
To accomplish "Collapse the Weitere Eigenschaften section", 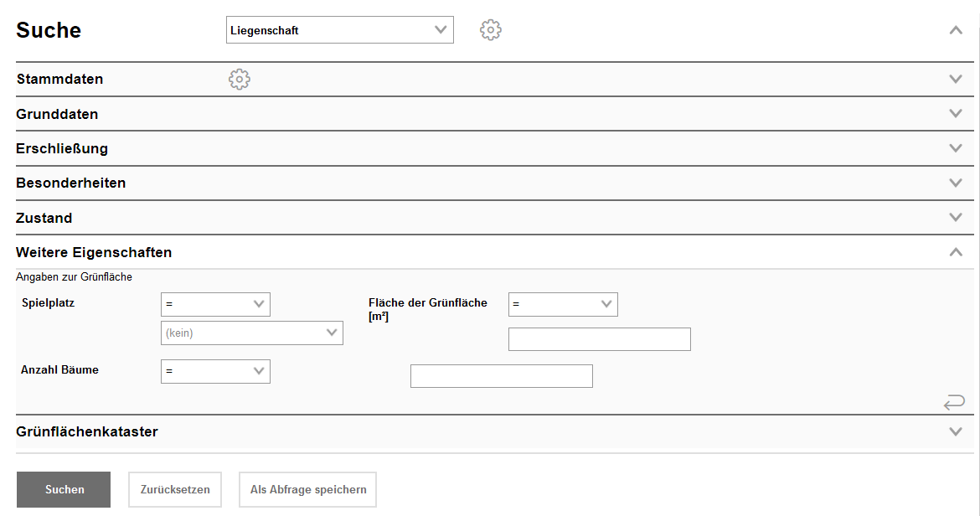I will click(956, 252).
